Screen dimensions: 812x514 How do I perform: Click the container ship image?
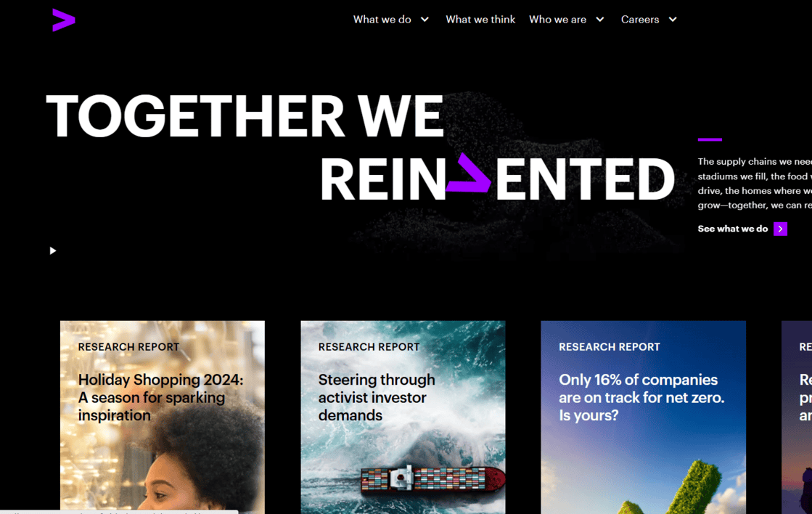tap(432, 478)
